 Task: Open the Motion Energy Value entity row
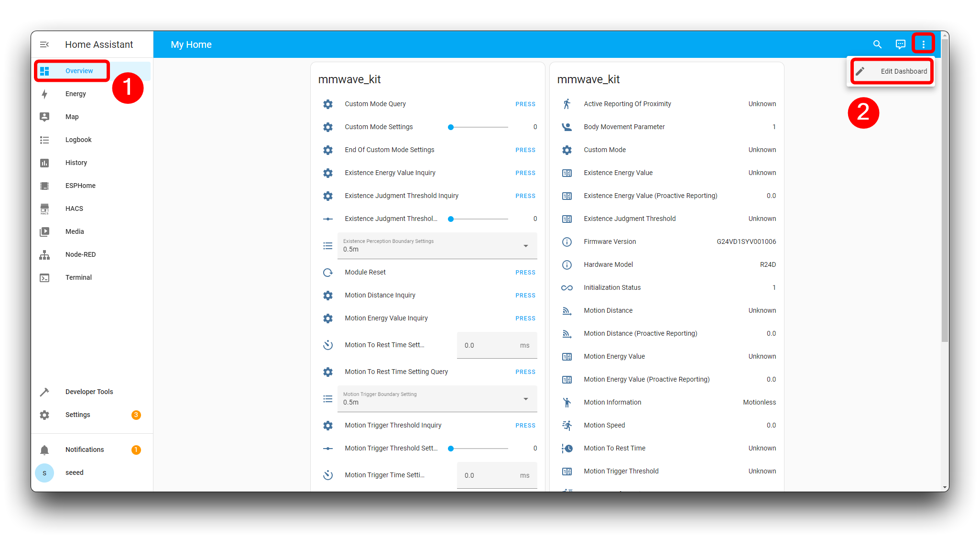667,356
